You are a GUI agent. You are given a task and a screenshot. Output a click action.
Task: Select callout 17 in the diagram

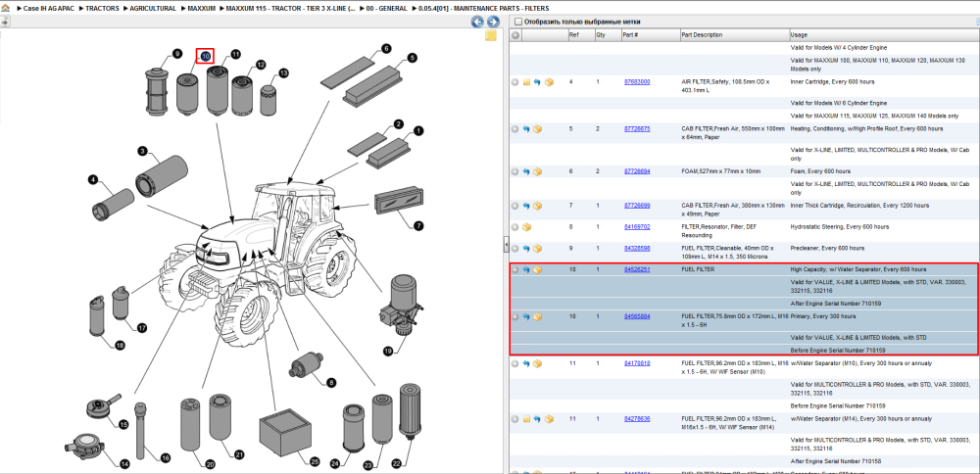coord(142,328)
